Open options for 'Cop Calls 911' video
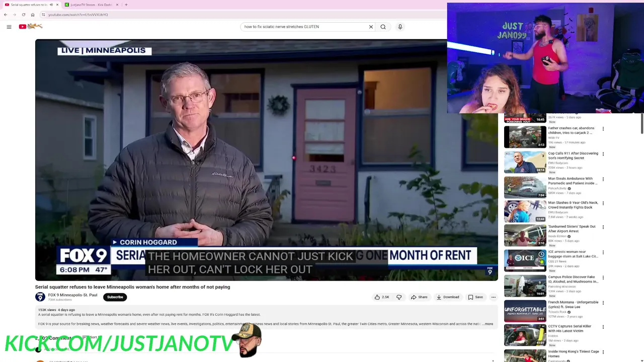The image size is (644, 362). pos(603,154)
